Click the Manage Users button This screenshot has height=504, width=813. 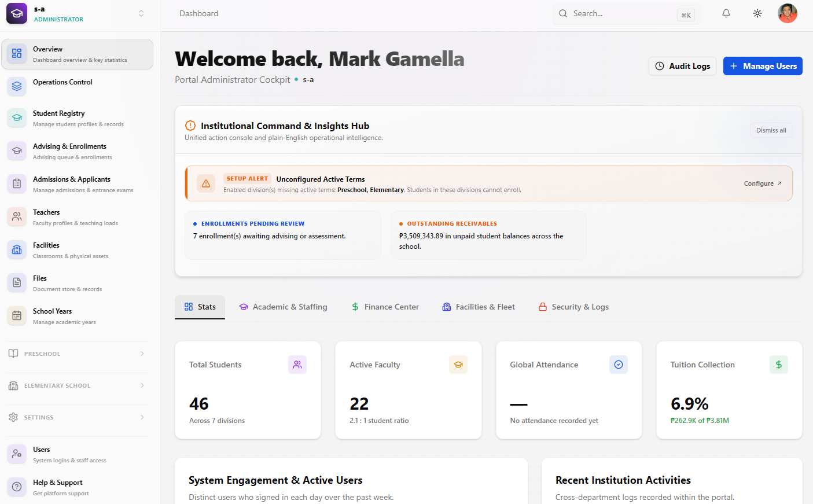[x=763, y=66]
